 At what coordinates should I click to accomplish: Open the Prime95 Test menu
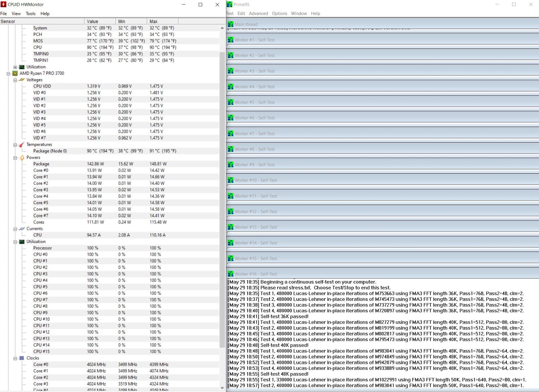230,14
